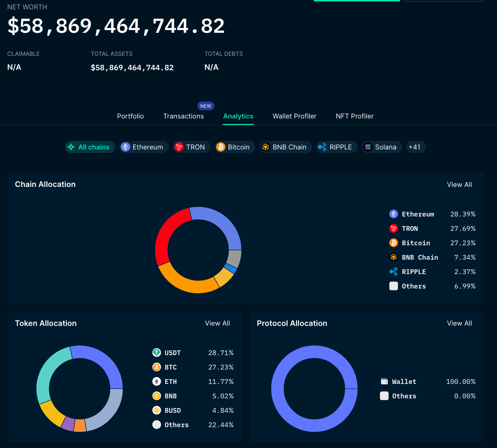
Task: Click the Wallet icon in Protocol Allocation
Action: click(x=384, y=381)
